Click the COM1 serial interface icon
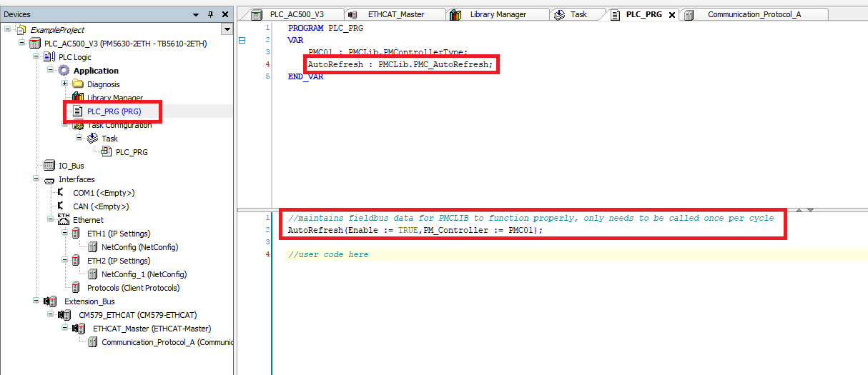868x375 pixels. tap(62, 193)
